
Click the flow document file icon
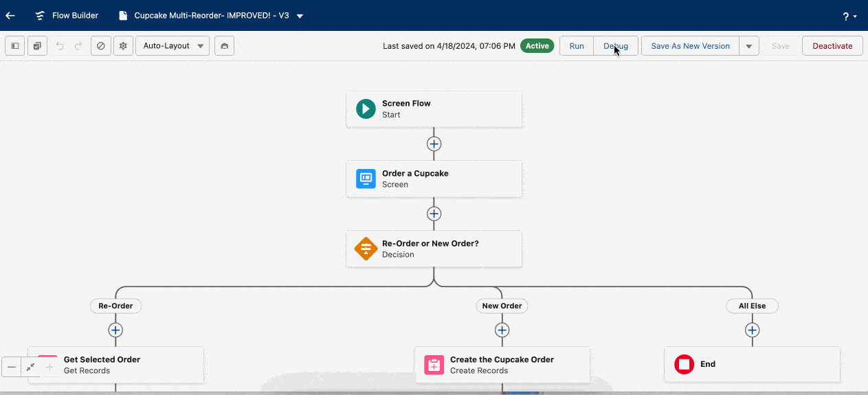point(123,15)
